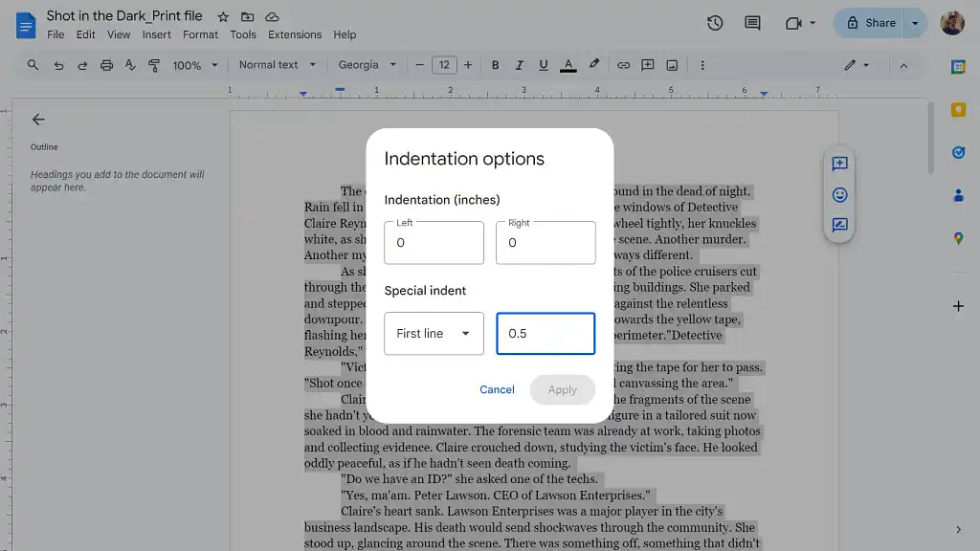Open Google Calendar from the side panel
The height and width of the screenshot is (551, 980).
(959, 66)
